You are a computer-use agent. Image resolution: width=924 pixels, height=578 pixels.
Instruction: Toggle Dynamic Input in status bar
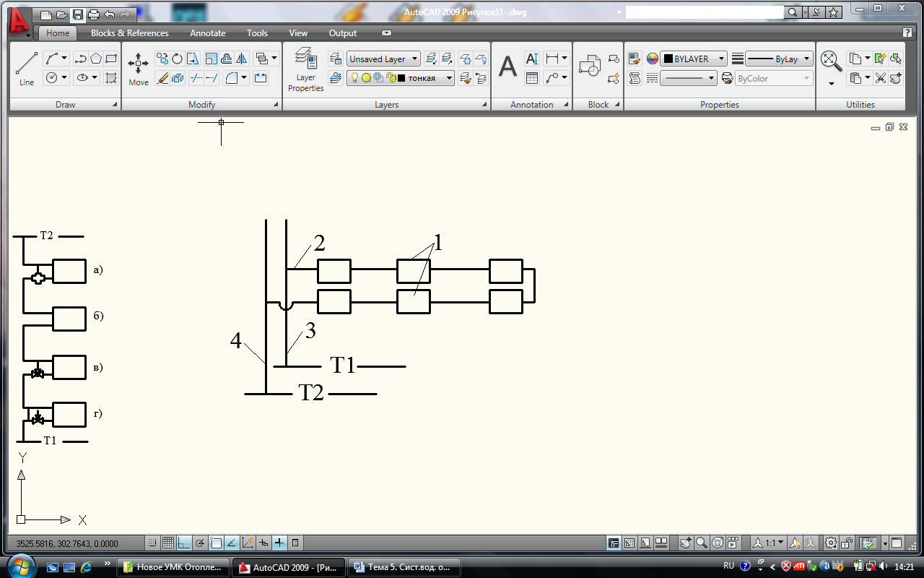[263, 543]
